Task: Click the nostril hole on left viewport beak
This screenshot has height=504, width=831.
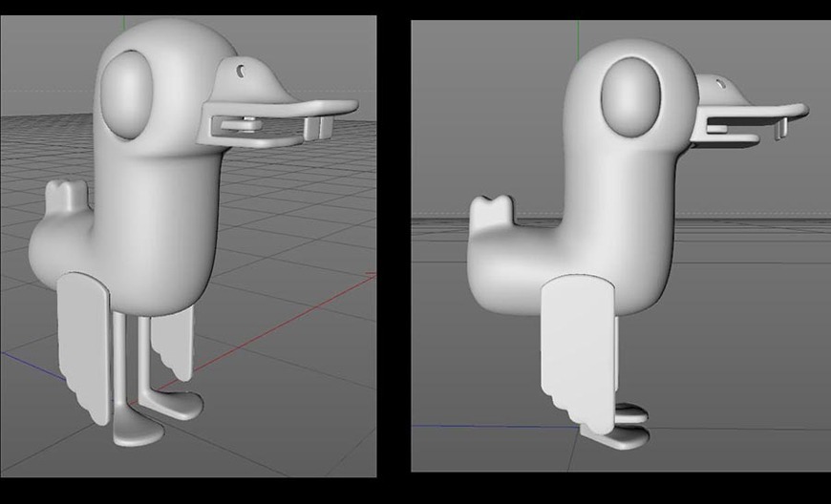Action: pyautogui.click(x=243, y=70)
